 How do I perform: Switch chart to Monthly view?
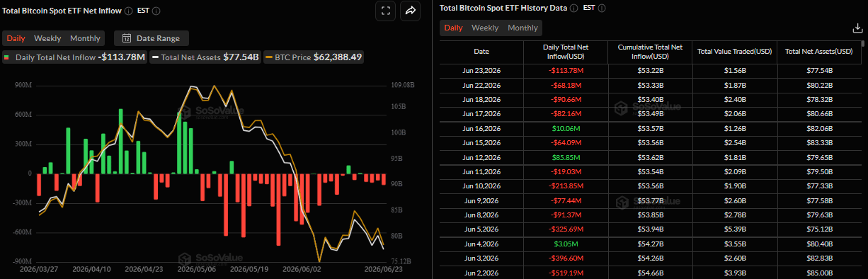pos(85,38)
